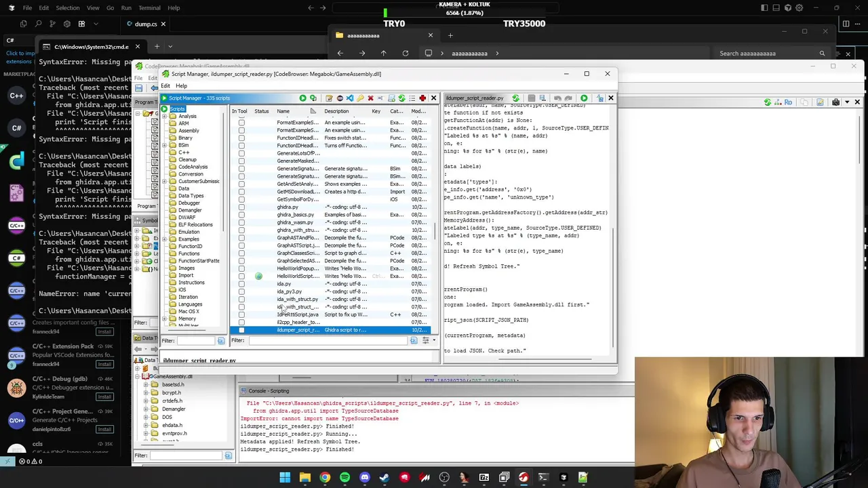868x488 pixels.
Task: Open Terminal menu in VS Code
Action: [x=149, y=8]
